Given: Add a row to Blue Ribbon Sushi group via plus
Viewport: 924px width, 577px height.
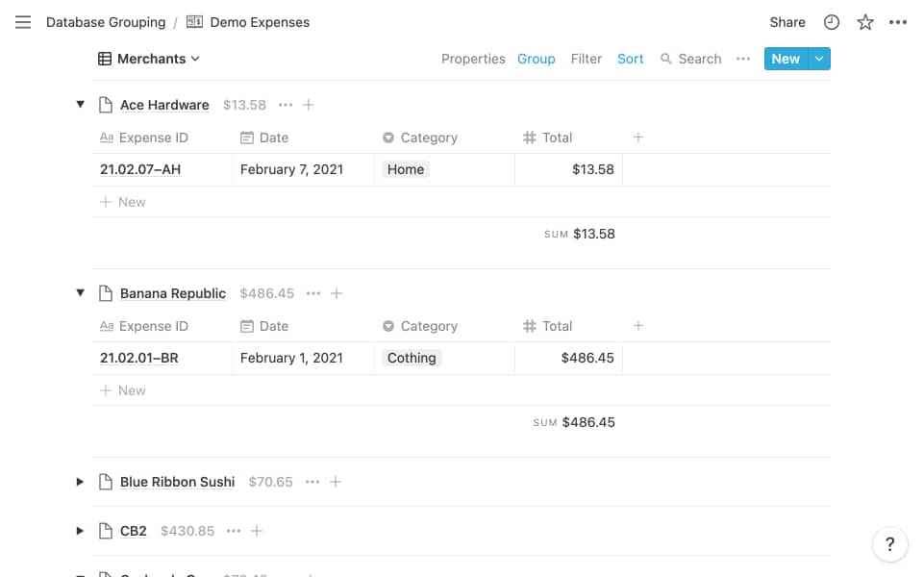Looking at the screenshot, I should pyautogui.click(x=336, y=482).
